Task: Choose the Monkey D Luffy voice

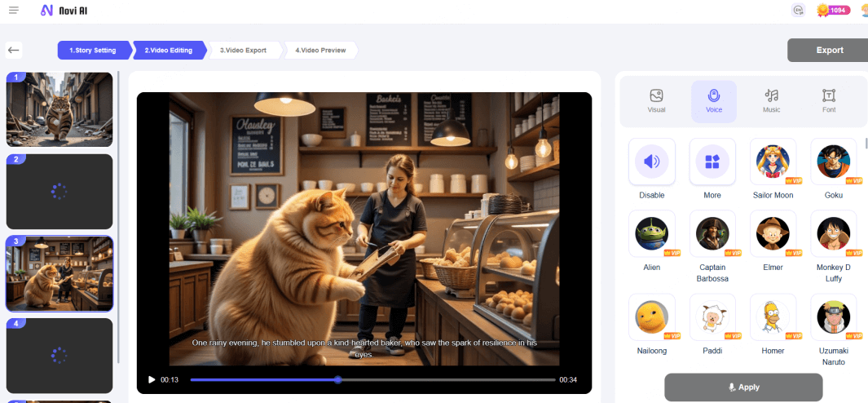Action: (x=834, y=233)
